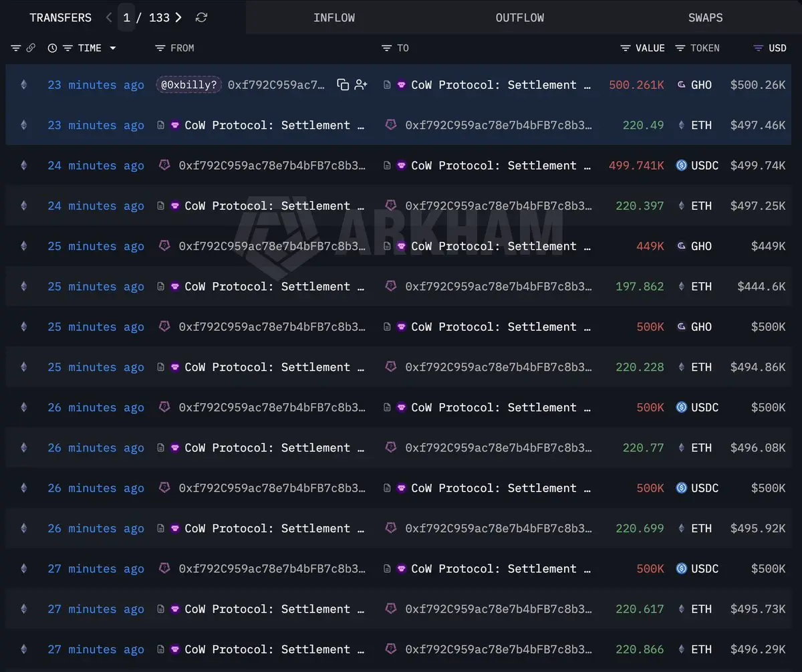Click Ethereum chain icon in the 220.228 ETH row
Viewport: 802px width, 672px height.
click(x=24, y=367)
